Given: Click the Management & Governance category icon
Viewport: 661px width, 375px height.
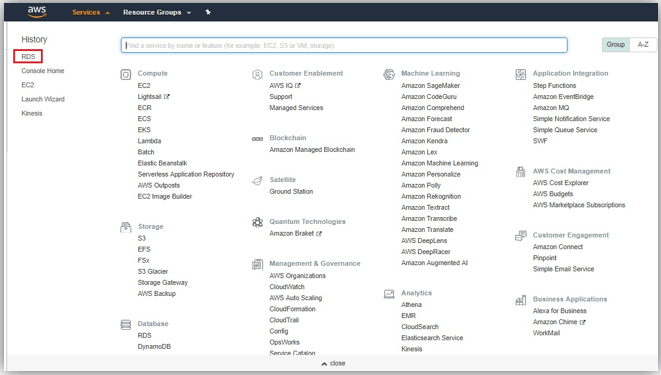Looking at the screenshot, I should tap(257, 264).
